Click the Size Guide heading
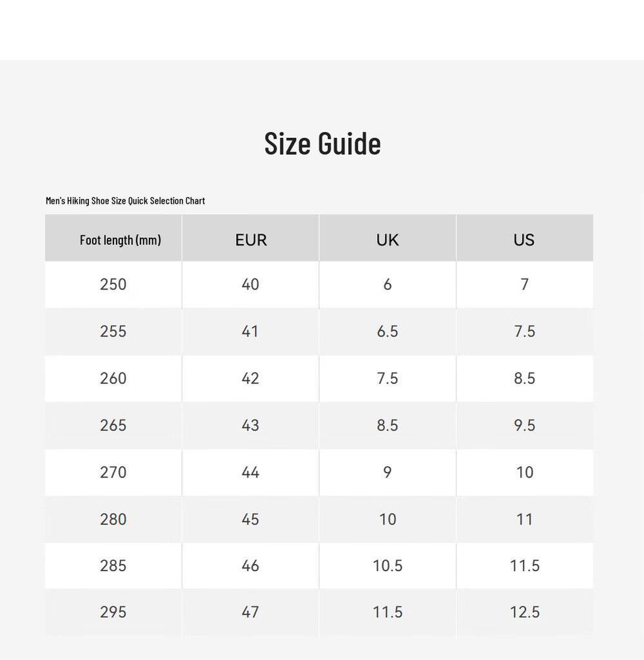 coord(322,144)
